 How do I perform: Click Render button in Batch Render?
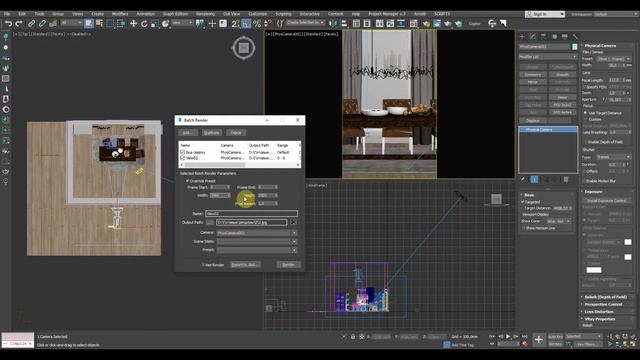[x=288, y=265]
